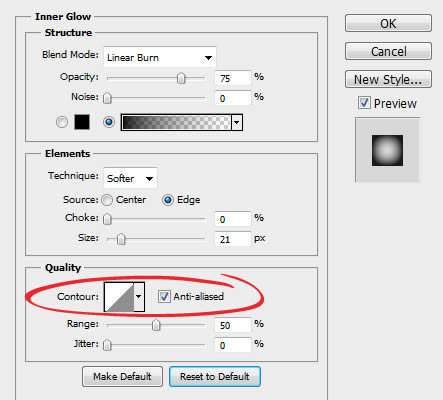Click the Cancel button
Image resolution: width=443 pixels, height=400 pixels.
(x=388, y=51)
